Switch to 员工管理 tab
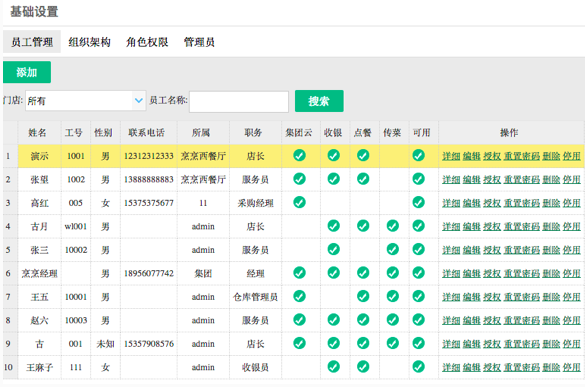 32,42
